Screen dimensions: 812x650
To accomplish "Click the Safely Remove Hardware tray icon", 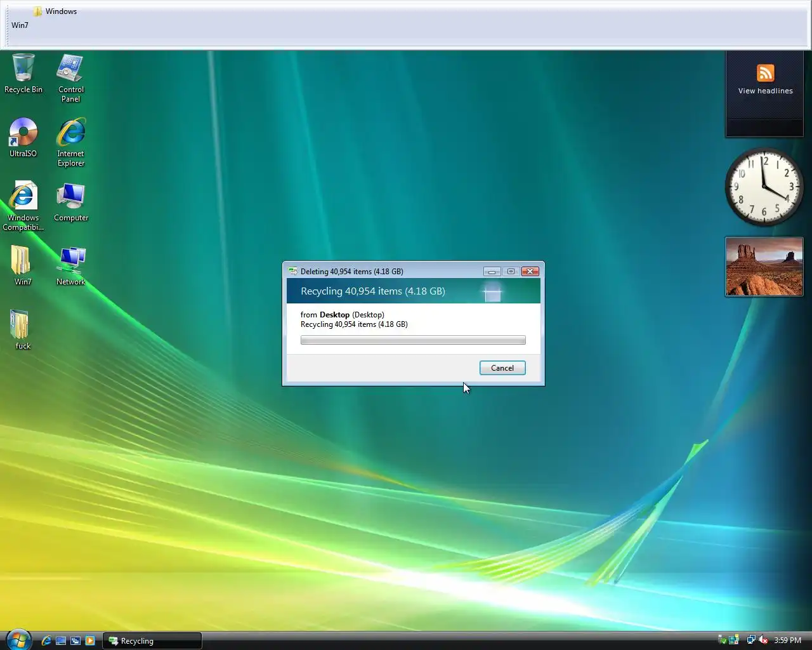I will point(722,640).
